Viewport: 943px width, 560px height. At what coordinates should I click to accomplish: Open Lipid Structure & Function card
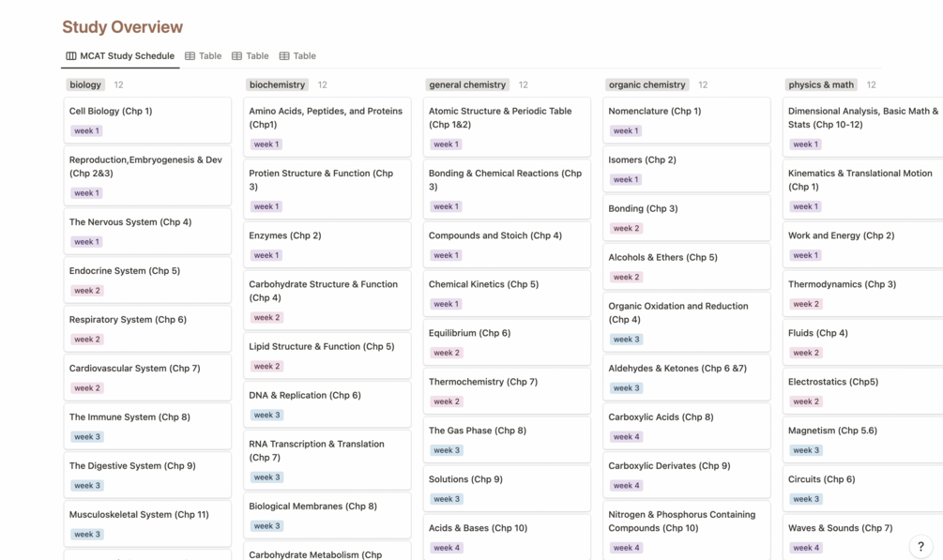pos(327,356)
